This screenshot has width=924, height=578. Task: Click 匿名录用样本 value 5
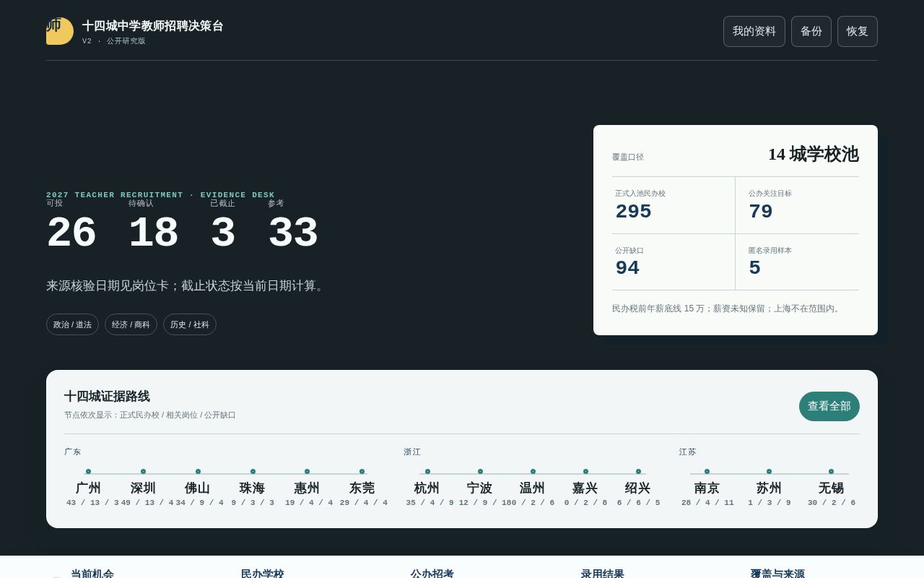[x=754, y=268]
